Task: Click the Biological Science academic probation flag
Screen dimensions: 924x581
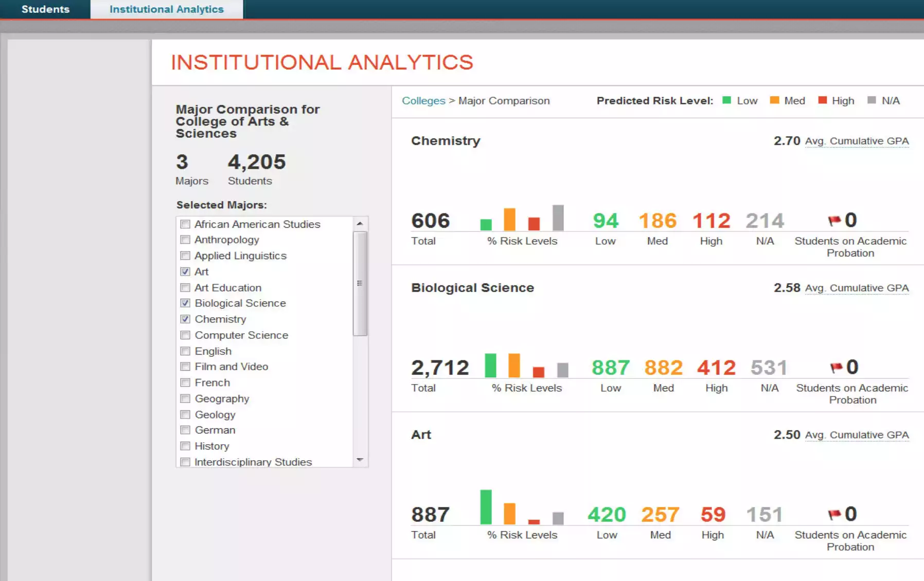Action: pyautogui.click(x=836, y=367)
